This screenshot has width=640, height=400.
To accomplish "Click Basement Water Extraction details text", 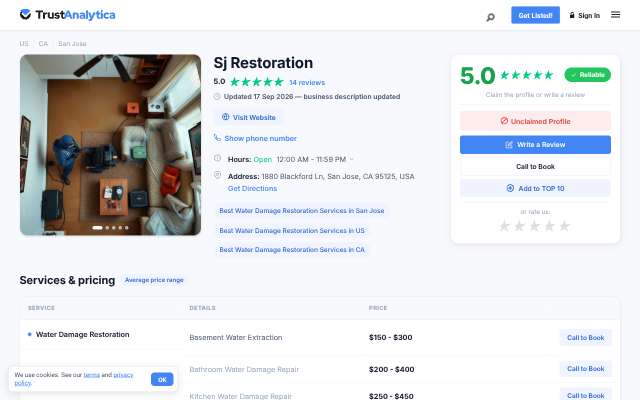I will [236, 338].
